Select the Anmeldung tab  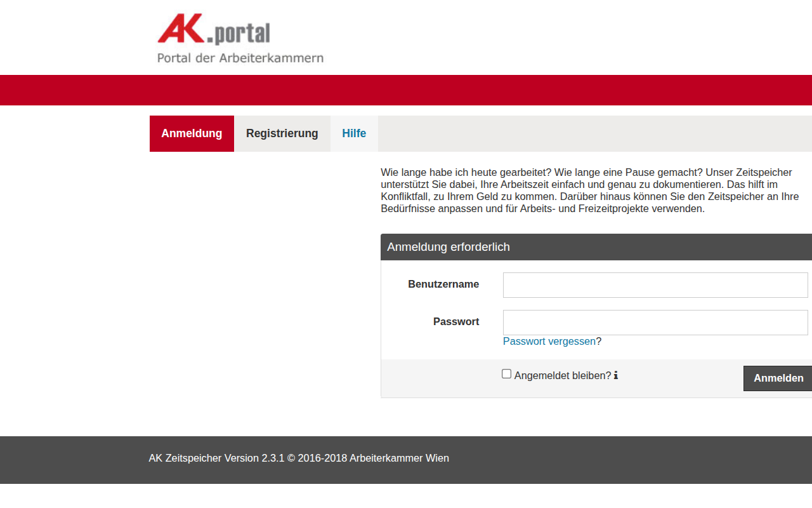tap(192, 133)
